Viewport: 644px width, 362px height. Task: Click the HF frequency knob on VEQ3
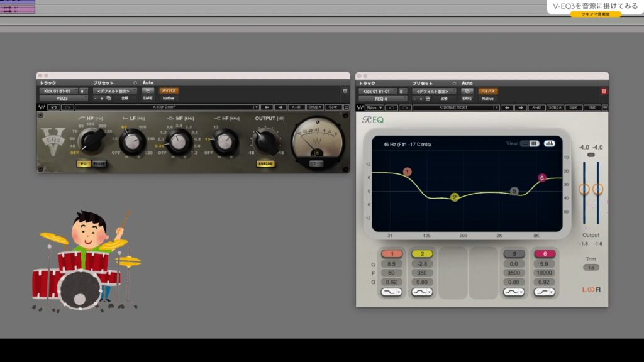click(225, 142)
